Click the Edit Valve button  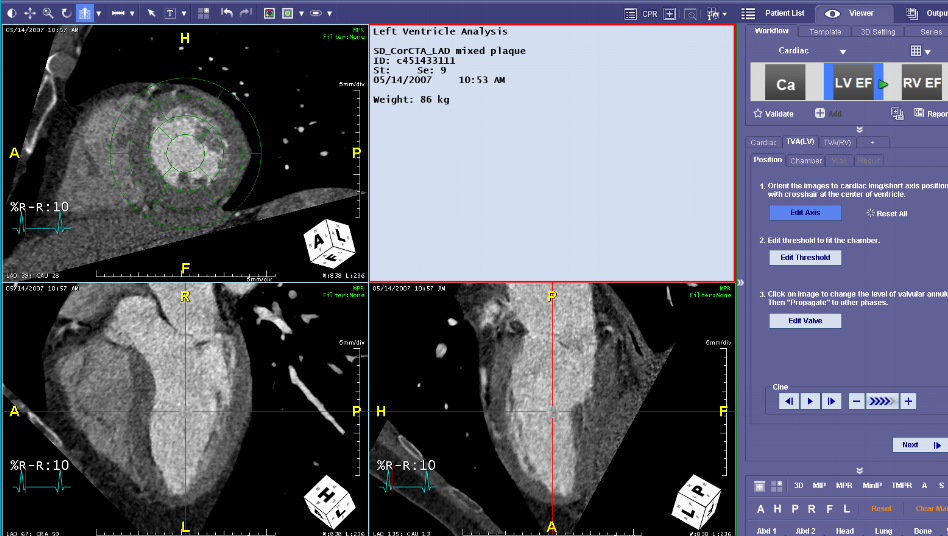805,321
